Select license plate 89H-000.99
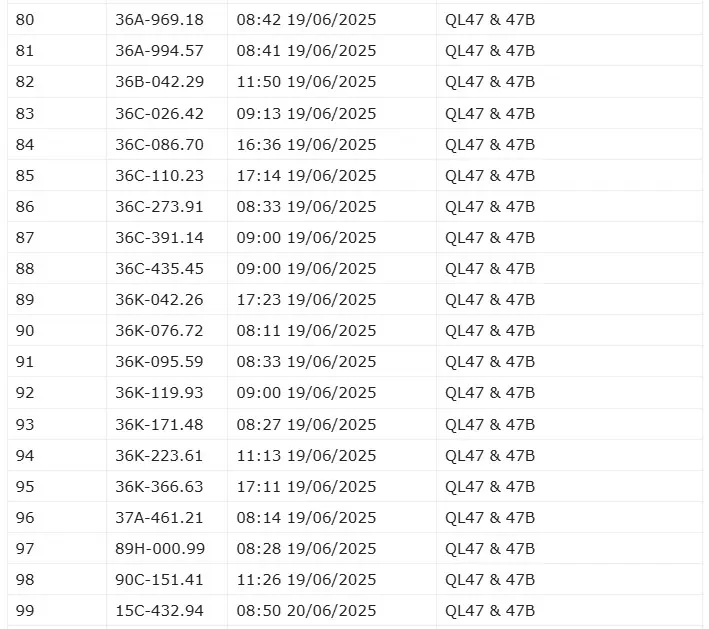 click(159, 548)
